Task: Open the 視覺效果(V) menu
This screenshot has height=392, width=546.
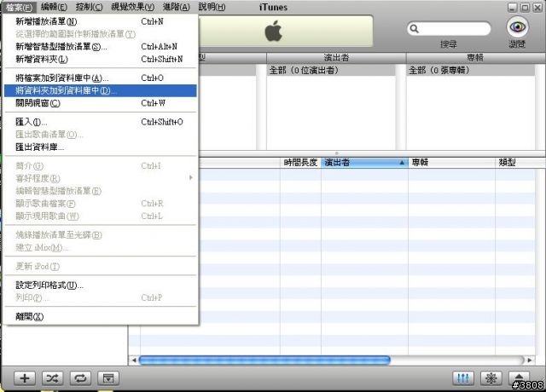Action: (x=133, y=7)
